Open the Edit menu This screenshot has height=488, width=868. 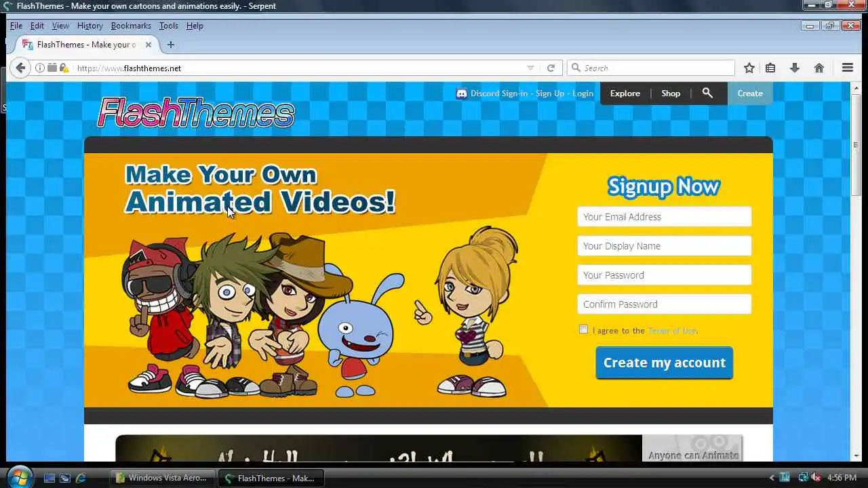click(x=37, y=26)
